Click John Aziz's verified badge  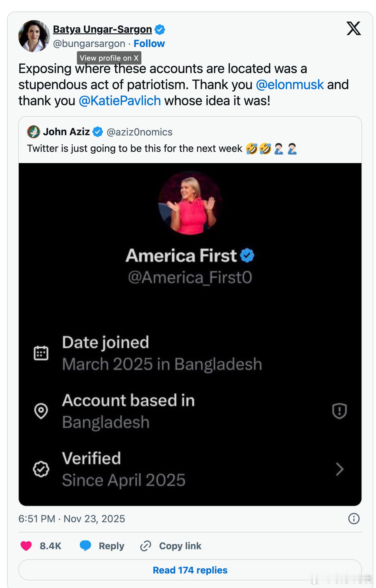97,132
